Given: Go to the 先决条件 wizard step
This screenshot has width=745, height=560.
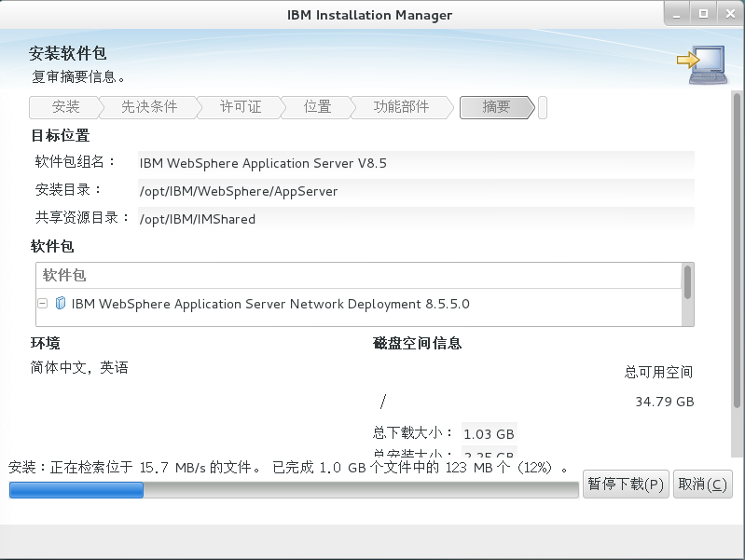Looking at the screenshot, I should coord(149,107).
